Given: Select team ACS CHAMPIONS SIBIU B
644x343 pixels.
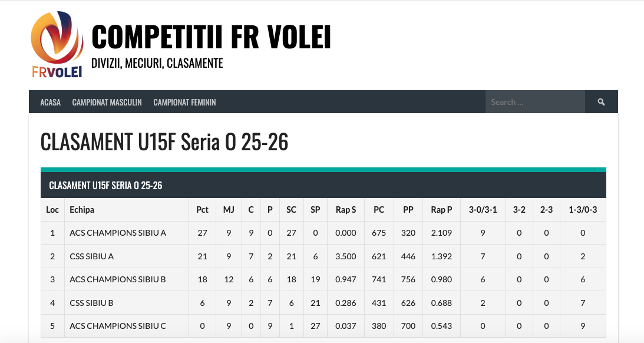Looking at the screenshot, I should (x=118, y=279).
